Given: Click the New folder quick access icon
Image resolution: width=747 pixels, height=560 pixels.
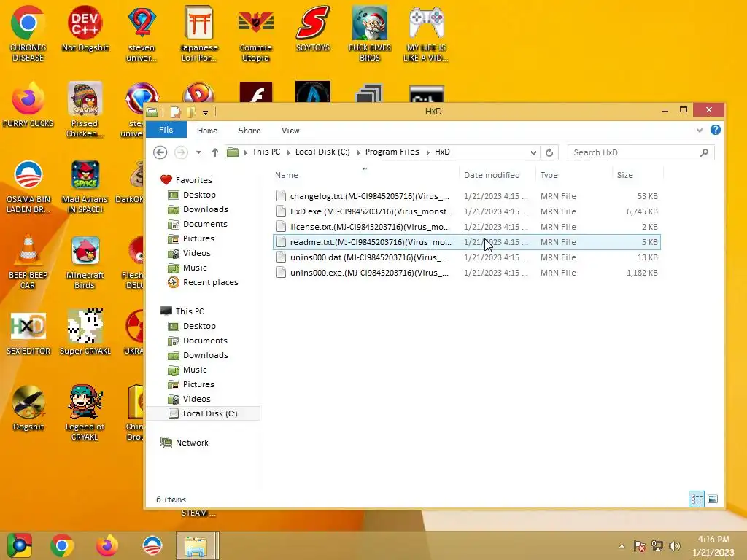Looking at the screenshot, I should click(x=192, y=112).
